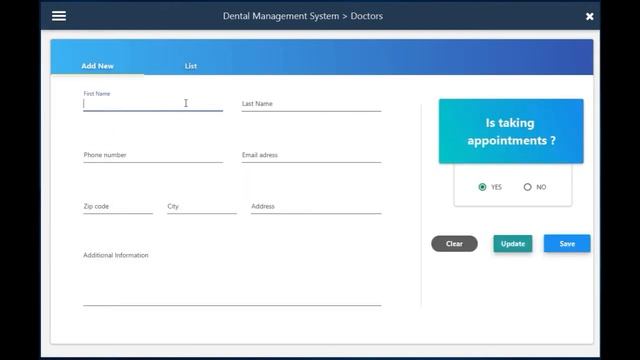Screen dimensions: 640x360
Task: Focus the Zip code field
Action: click(x=118, y=207)
